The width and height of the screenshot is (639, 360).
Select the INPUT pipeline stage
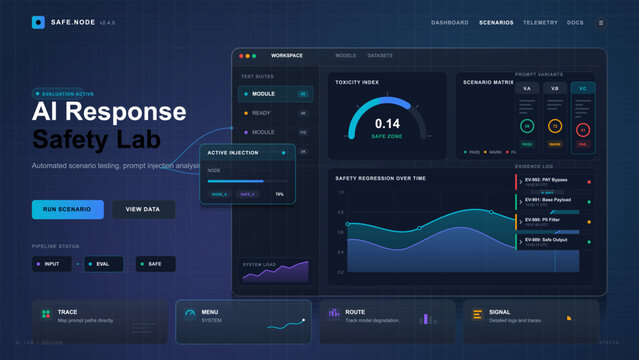coord(52,264)
